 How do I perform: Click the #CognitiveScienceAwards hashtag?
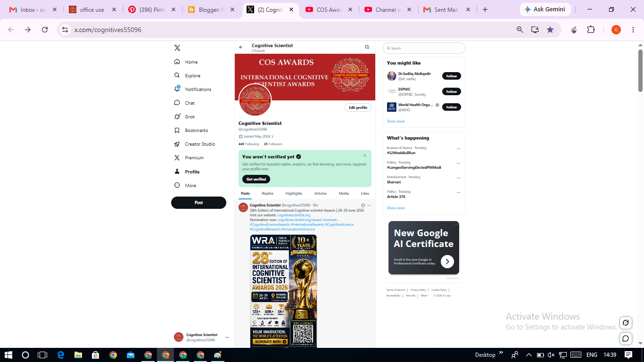(270, 224)
